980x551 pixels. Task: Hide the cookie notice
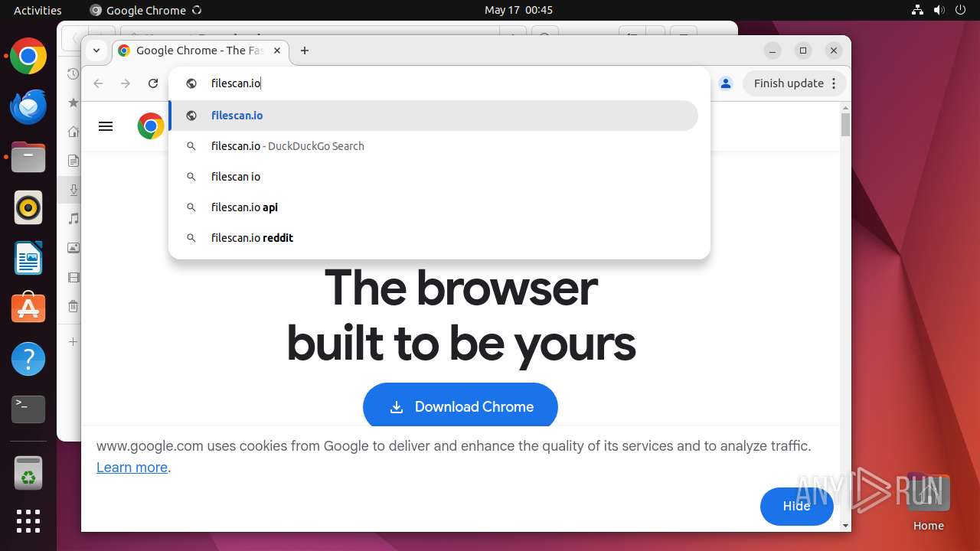tap(796, 506)
